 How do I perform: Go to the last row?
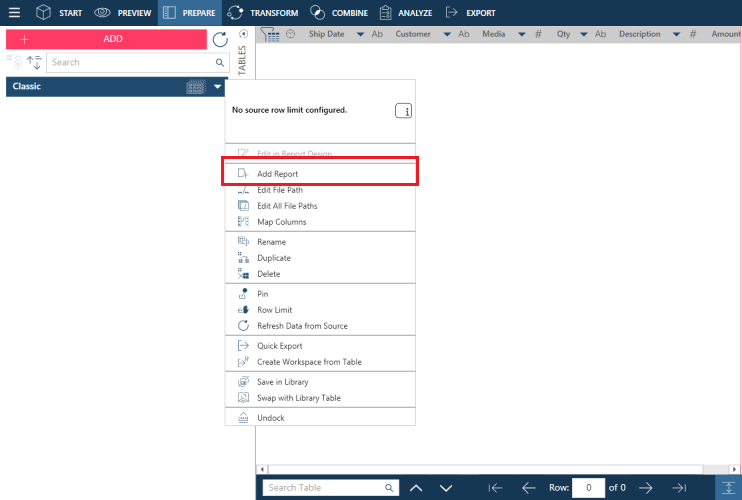(679, 488)
